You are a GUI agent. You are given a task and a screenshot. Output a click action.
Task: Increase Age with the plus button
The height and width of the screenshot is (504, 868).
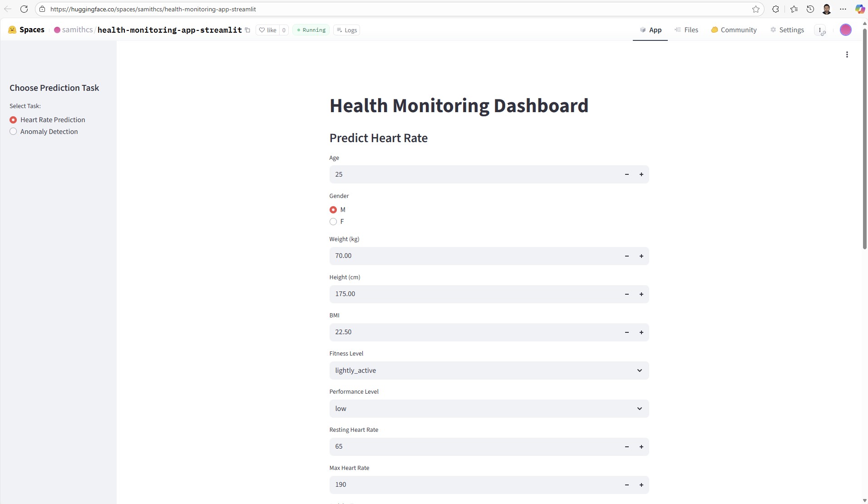coord(641,174)
